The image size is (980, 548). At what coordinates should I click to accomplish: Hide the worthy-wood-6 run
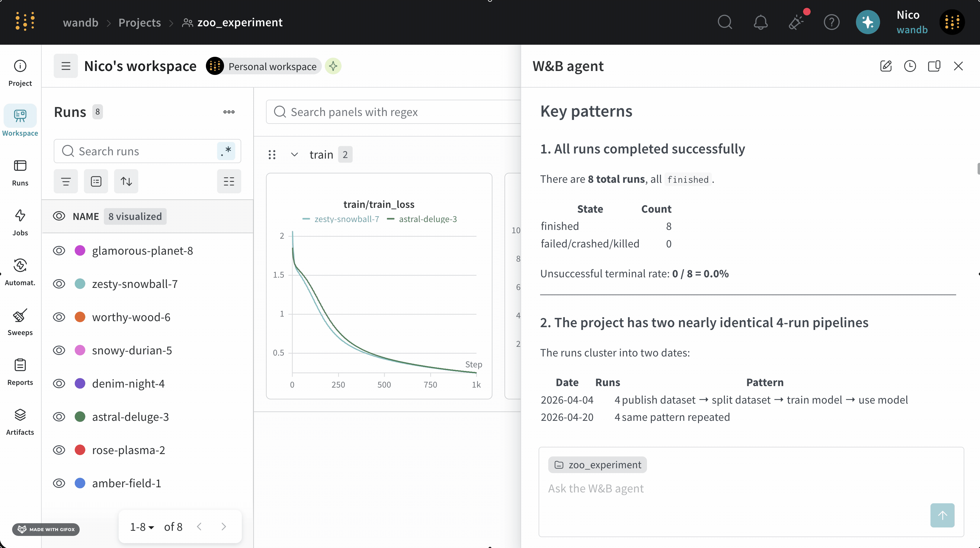59,317
